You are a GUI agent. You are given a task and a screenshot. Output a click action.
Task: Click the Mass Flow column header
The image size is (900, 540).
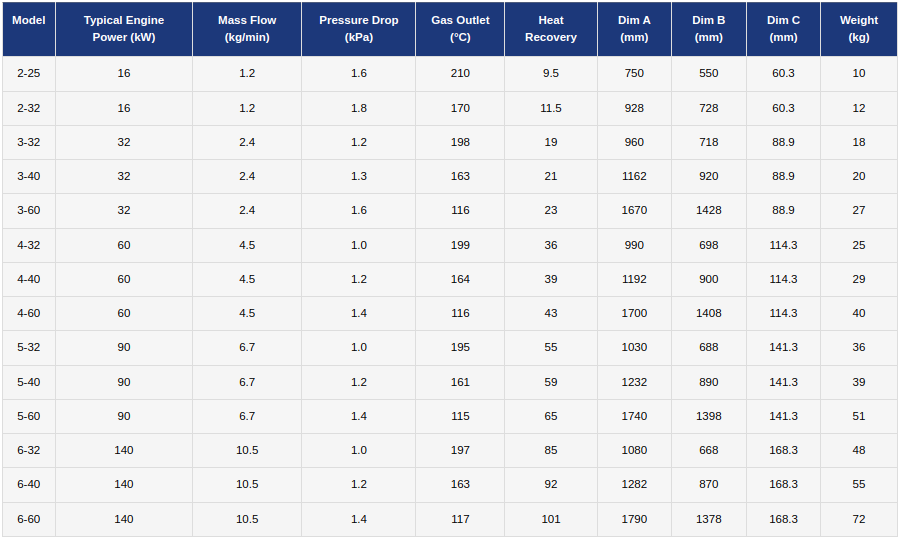click(x=247, y=29)
